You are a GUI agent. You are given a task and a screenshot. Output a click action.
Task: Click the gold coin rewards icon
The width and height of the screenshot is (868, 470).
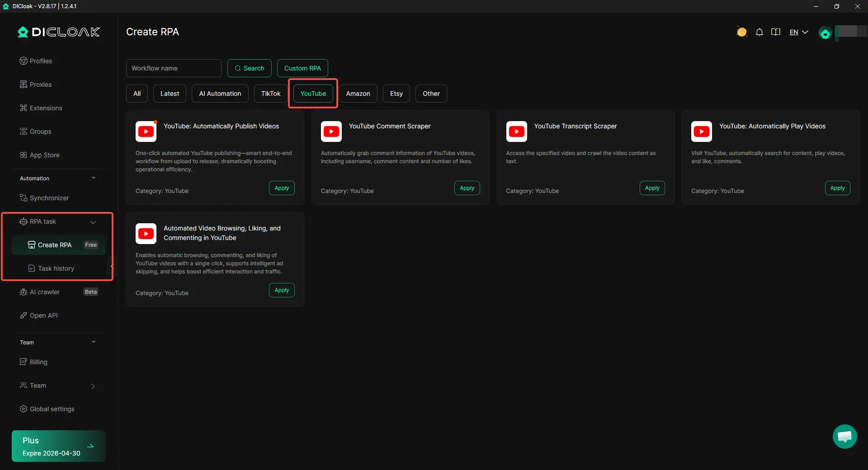point(741,32)
